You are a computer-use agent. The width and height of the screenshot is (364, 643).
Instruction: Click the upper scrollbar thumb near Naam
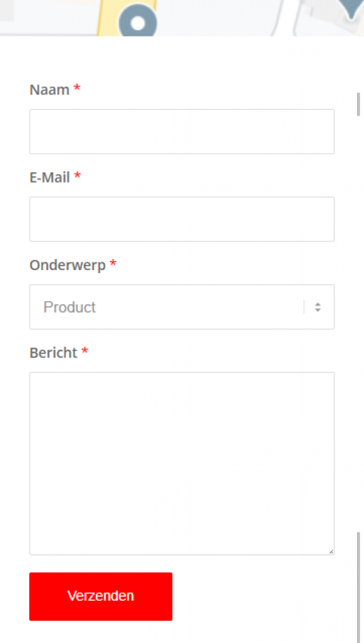tap(358, 104)
